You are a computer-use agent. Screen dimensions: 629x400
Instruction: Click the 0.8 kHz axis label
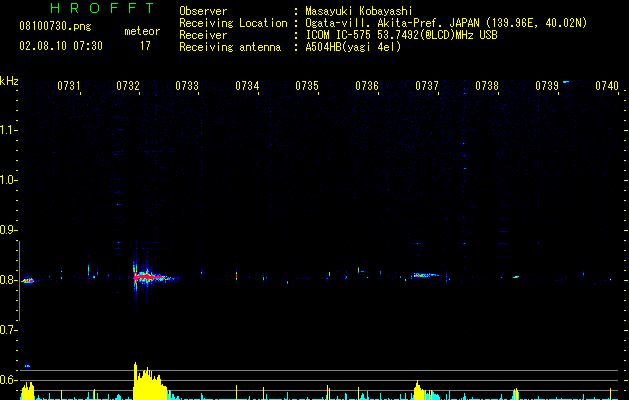pyautogui.click(x=8, y=280)
